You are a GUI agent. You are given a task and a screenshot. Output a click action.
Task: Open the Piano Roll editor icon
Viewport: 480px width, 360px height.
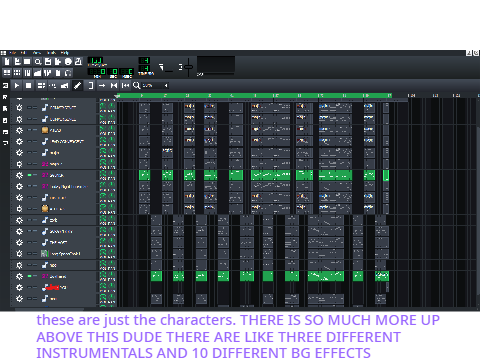coord(27,73)
